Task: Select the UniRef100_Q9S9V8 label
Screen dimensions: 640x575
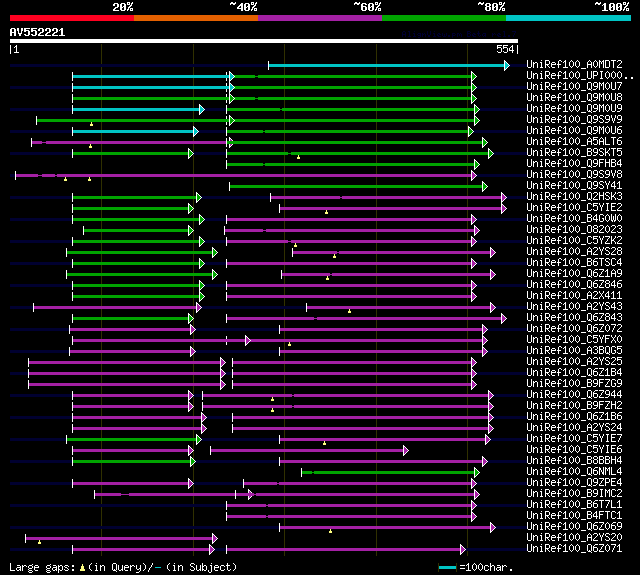Action: coord(574,175)
